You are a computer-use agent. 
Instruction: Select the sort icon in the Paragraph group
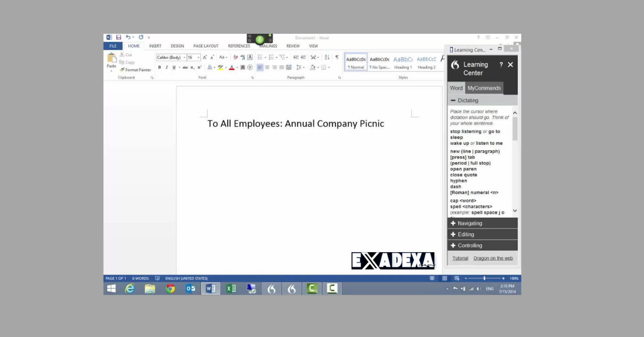(326, 57)
